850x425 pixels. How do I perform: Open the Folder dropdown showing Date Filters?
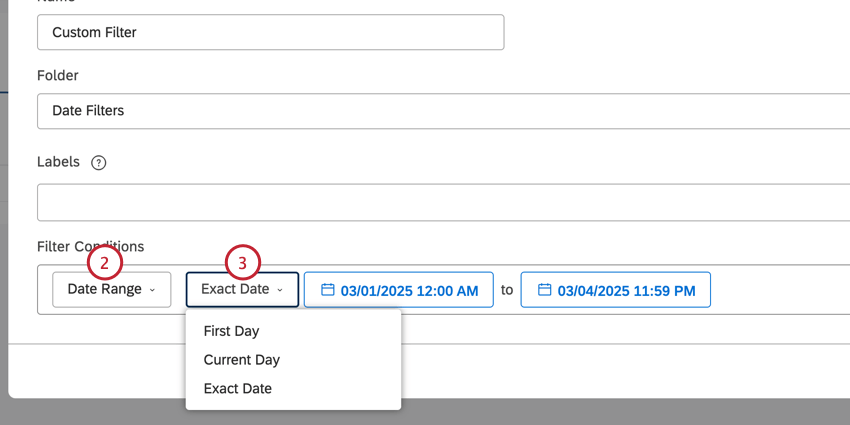(443, 111)
